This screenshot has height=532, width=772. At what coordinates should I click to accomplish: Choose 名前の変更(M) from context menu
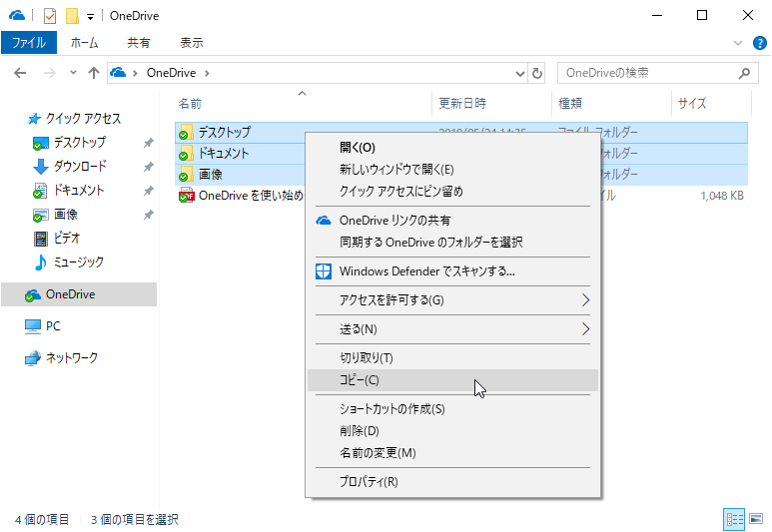pyautogui.click(x=452, y=453)
